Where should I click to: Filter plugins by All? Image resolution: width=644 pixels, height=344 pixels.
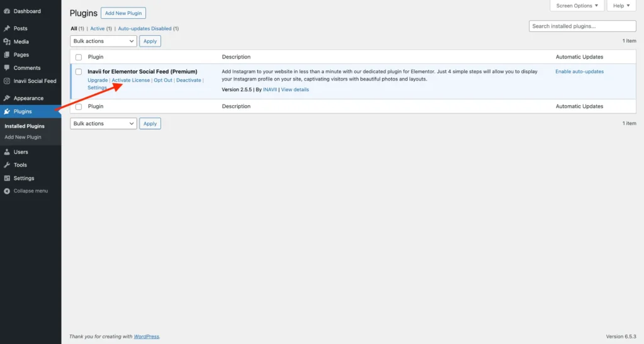[x=74, y=29]
